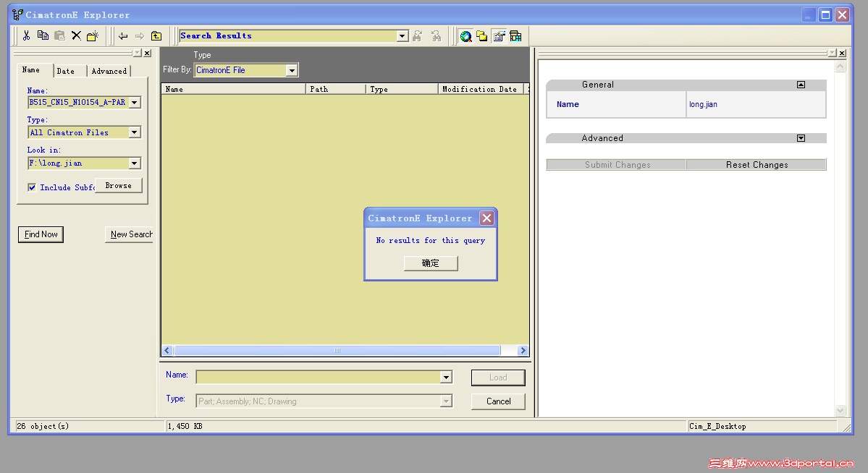Sort results by Type column header

pyautogui.click(x=402, y=89)
